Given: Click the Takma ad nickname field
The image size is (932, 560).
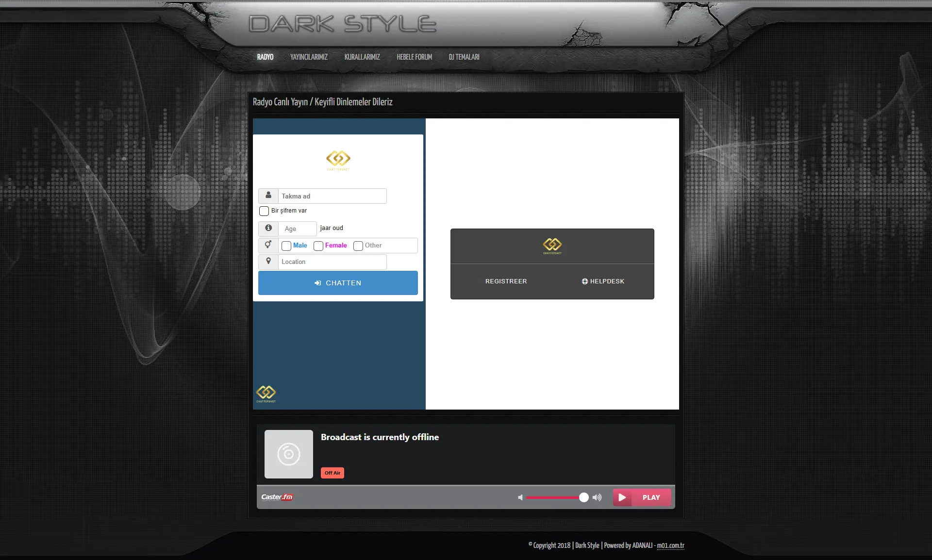Looking at the screenshot, I should coord(332,196).
